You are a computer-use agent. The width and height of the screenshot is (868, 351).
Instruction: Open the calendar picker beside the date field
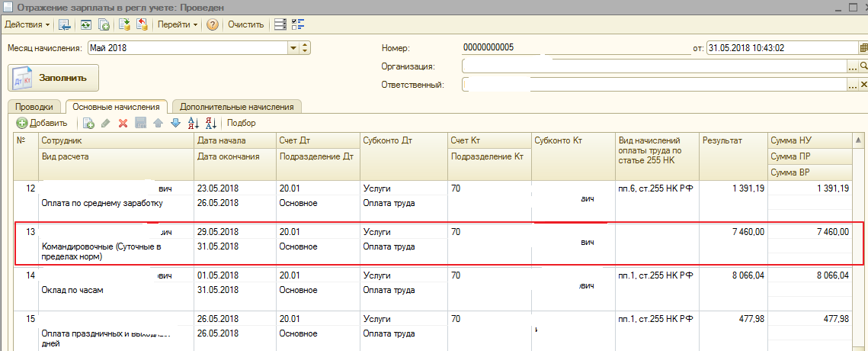click(863, 48)
